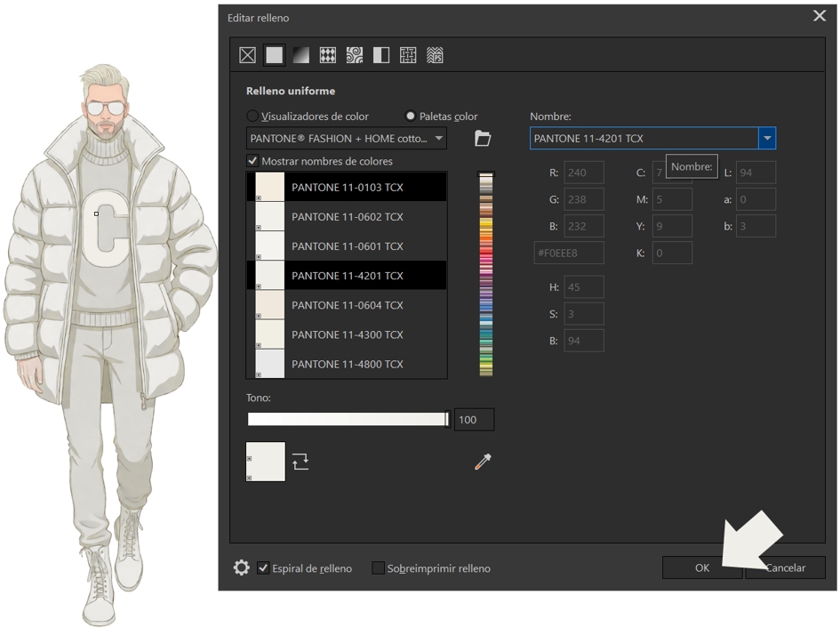This screenshot has width=840, height=644.
Task: Pick the eyedropper color sampler
Action: click(483, 462)
